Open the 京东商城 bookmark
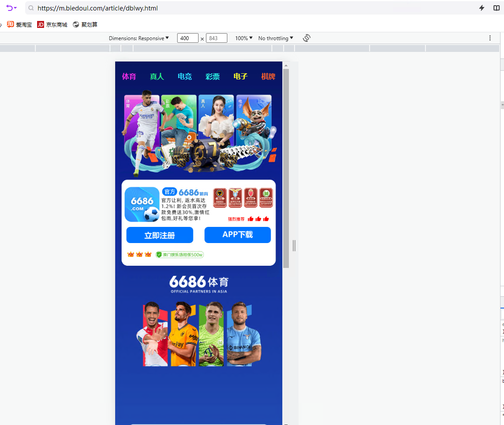The width and height of the screenshot is (504, 425). (52, 24)
